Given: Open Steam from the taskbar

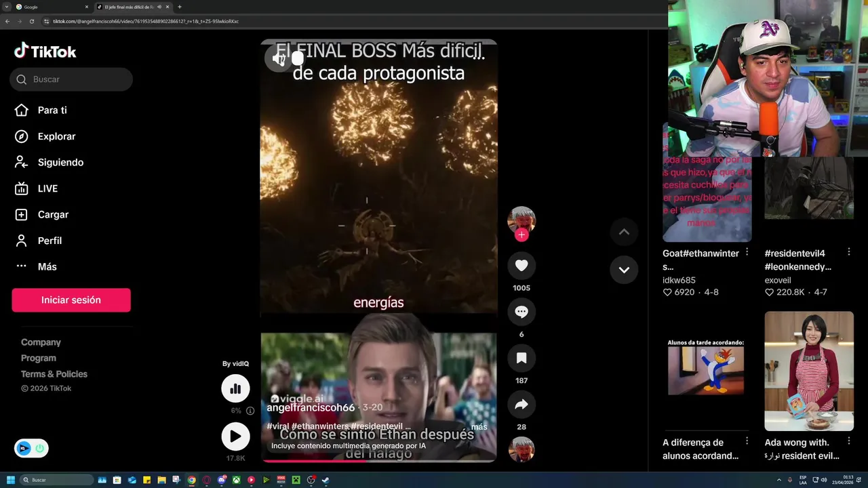Looking at the screenshot, I should point(325,480).
